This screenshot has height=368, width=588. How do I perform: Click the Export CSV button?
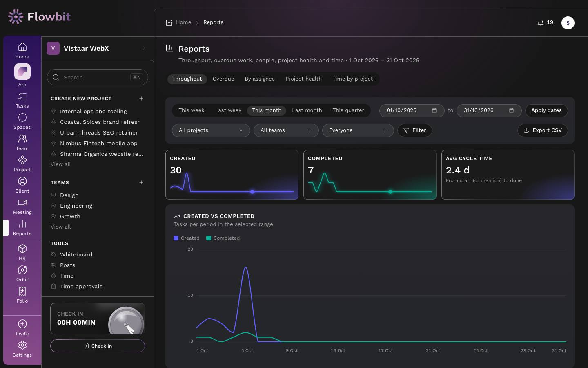point(543,130)
